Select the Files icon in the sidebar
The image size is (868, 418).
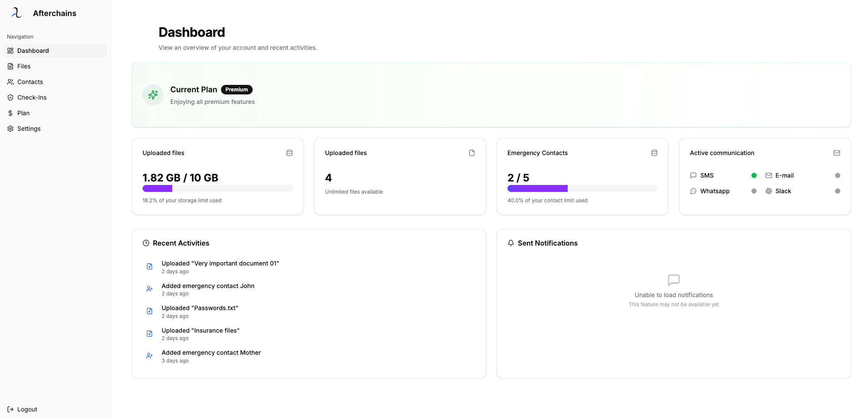point(10,66)
